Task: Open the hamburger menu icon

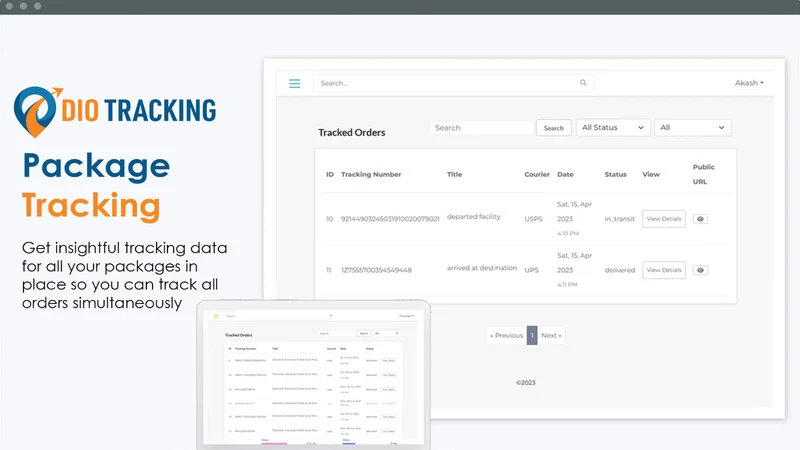Action: pyautogui.click(x=294, y=83)
